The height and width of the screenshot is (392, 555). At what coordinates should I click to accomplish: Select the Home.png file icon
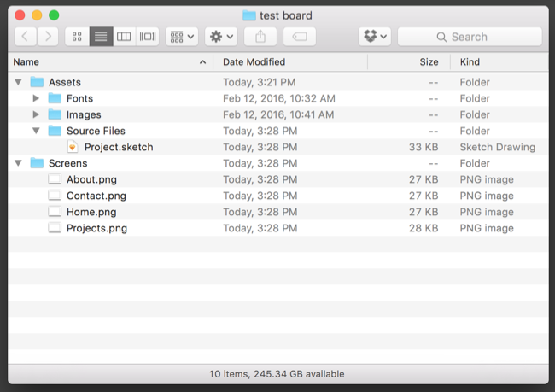[55, 212]
